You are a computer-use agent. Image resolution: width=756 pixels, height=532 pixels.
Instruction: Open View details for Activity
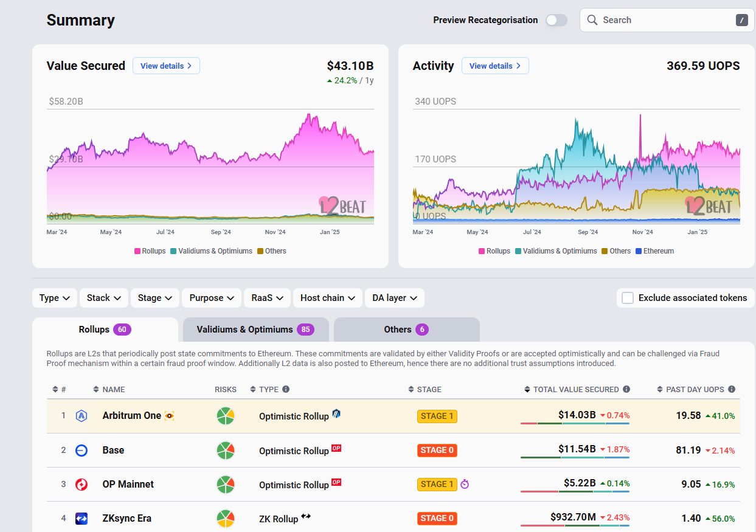(495, 66)
